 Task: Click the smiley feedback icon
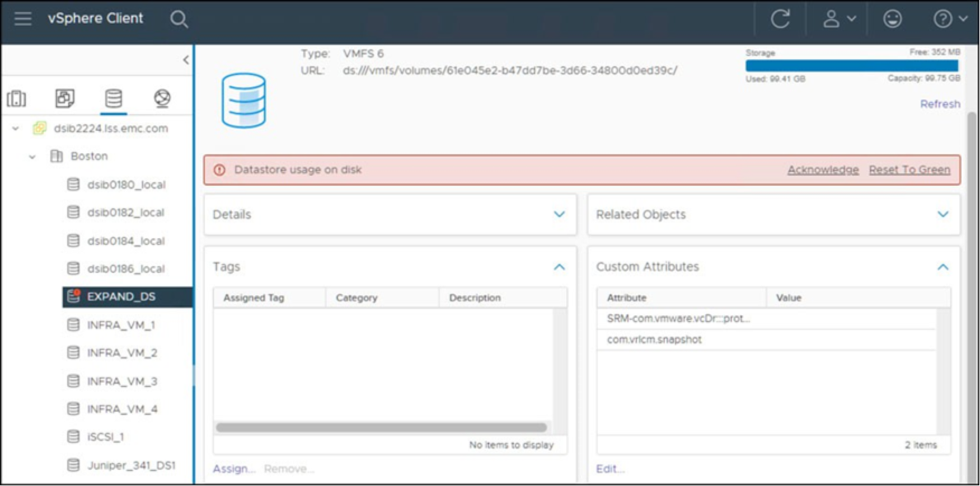tap(892, 19)
